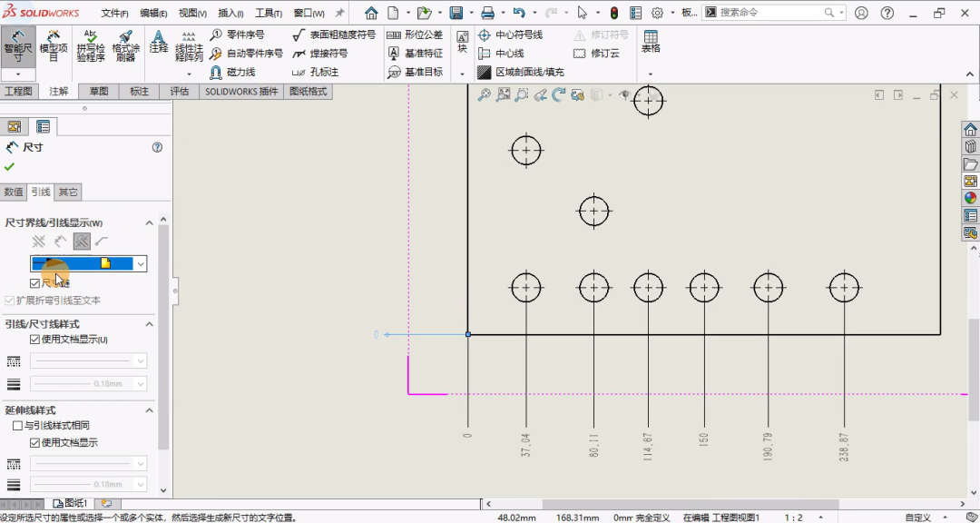The width and height of the screenshot is (980, 523).
Task: Uncheck 使用文档显示 under 引线/尺寸线样式
Action: click(x=35, y=340)
